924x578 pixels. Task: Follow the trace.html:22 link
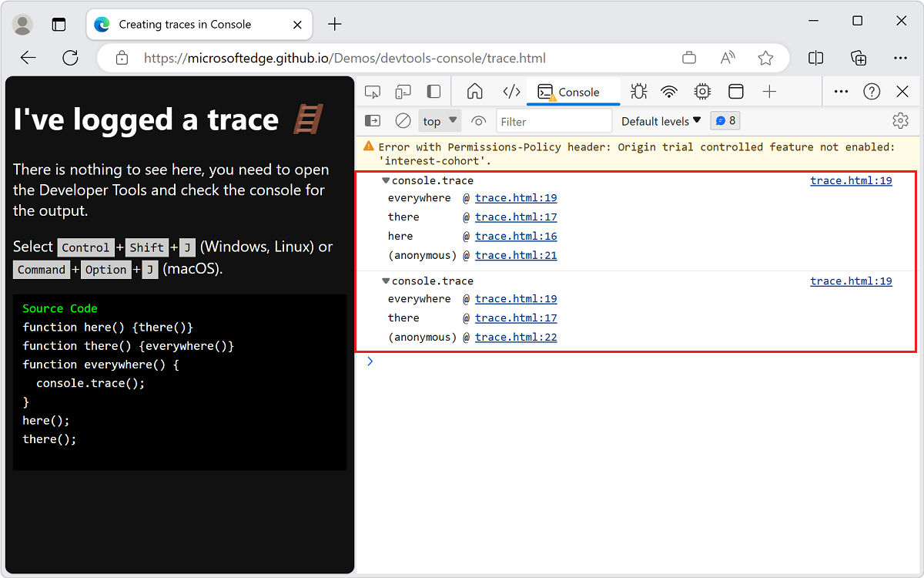(516, 337)
